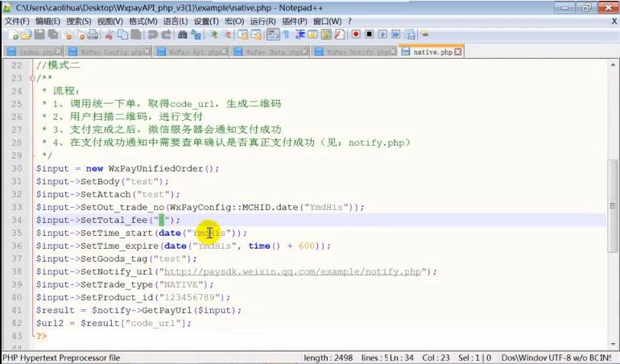Open the 设置(T) menu

coord(206,22)
